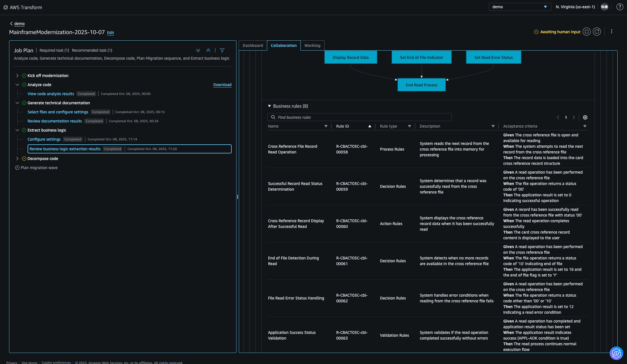Click the Job Plan filter funnel icon

pyautogui.click(x=222, y=50)
